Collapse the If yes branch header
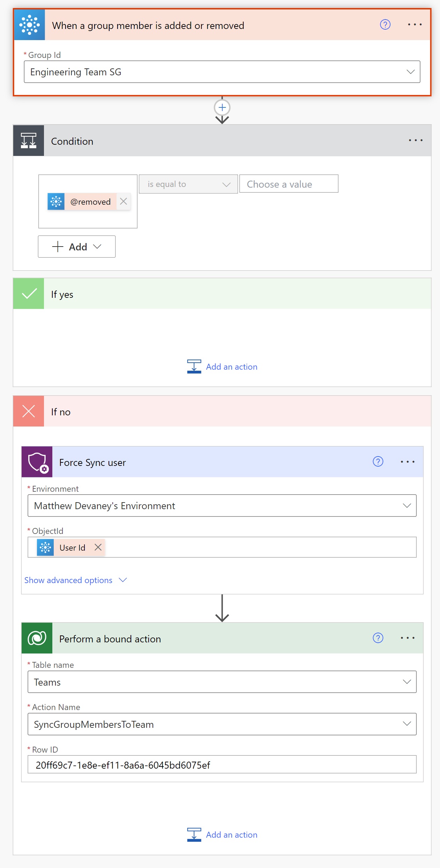This screenshot has height=868, width=440. pyautogui.click(x=222, y=294)
